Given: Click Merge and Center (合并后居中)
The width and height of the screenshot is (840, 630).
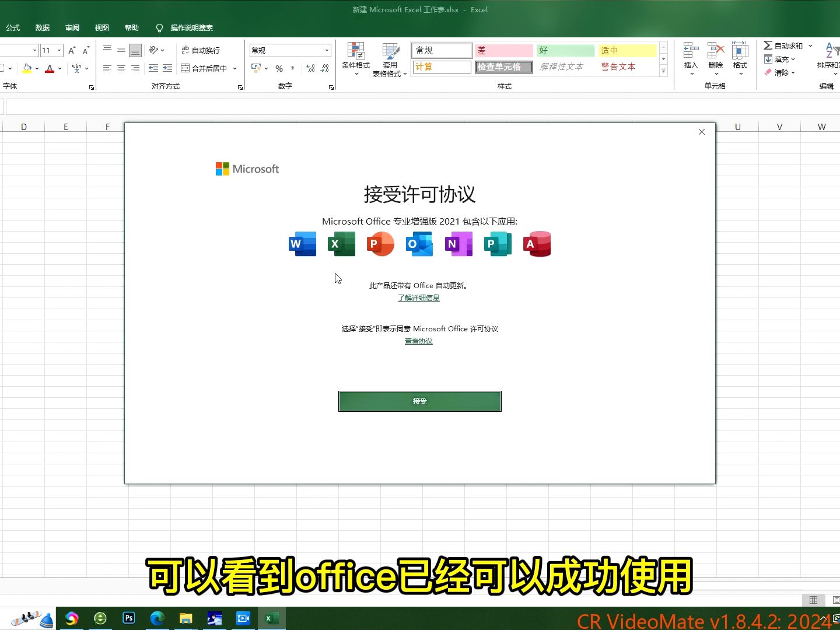Looking at the screenshot, I should point(204,68).
